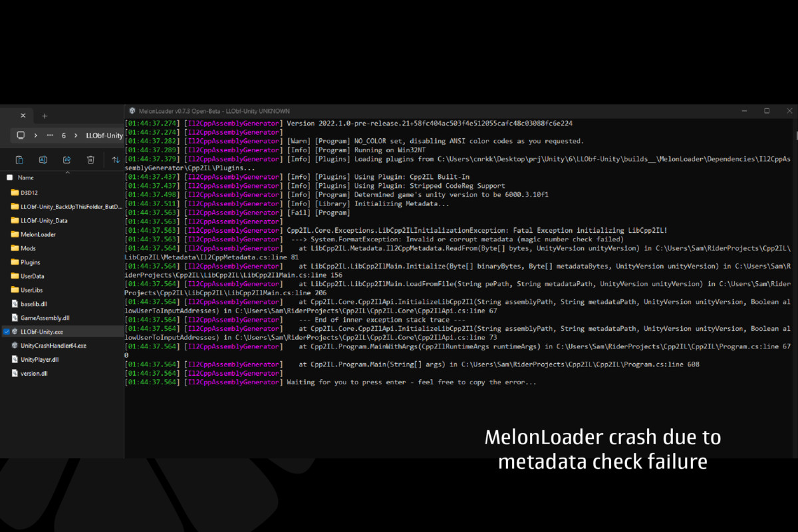Image resolution: width=798 pixels, height=532 pixels.
Task: Click the 'Determined game's unity version' log line
Action: (x=336, y=195)
